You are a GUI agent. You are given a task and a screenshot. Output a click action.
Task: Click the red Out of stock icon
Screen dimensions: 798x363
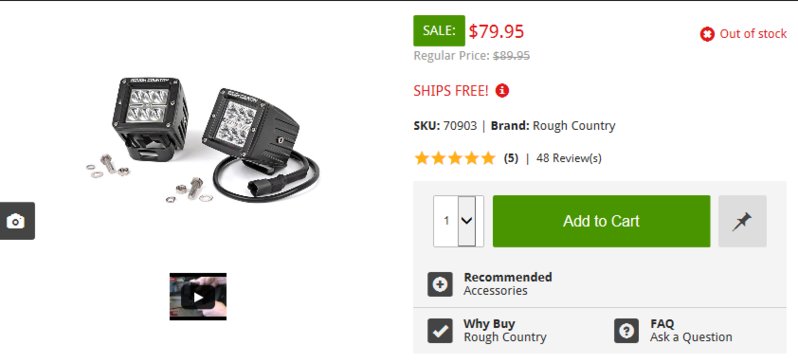(x=707, y=34)
